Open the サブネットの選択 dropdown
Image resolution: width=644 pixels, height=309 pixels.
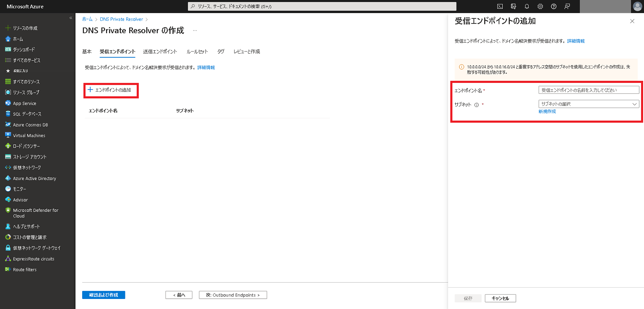click(589, 103)
